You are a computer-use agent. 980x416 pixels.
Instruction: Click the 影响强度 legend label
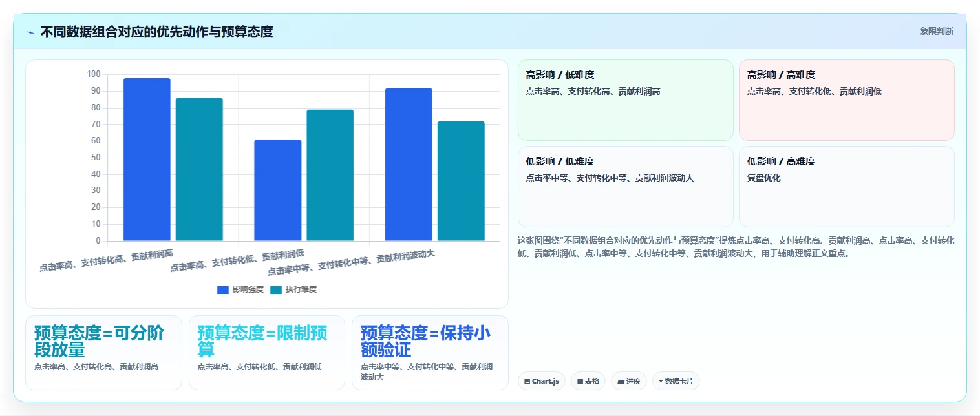click(248, 289)
